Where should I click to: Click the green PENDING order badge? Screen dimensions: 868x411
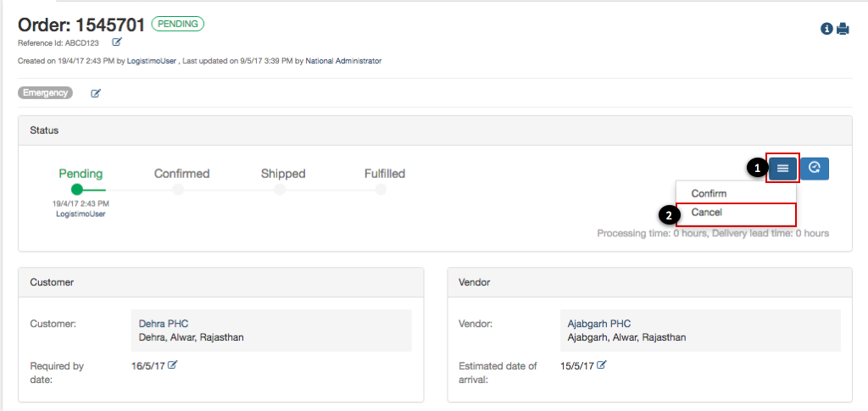click(178, 24)
